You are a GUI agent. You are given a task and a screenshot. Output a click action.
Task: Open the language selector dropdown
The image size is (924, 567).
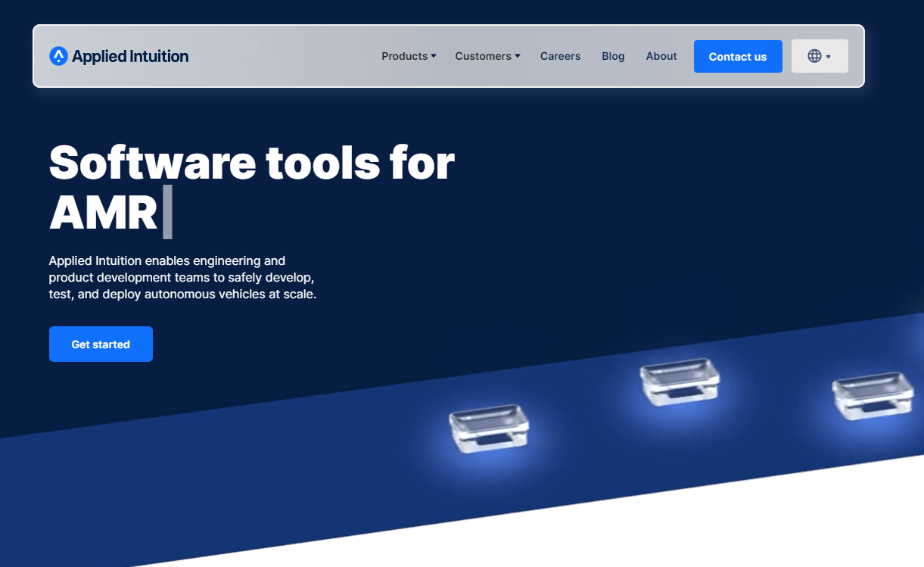pos(820,55)
